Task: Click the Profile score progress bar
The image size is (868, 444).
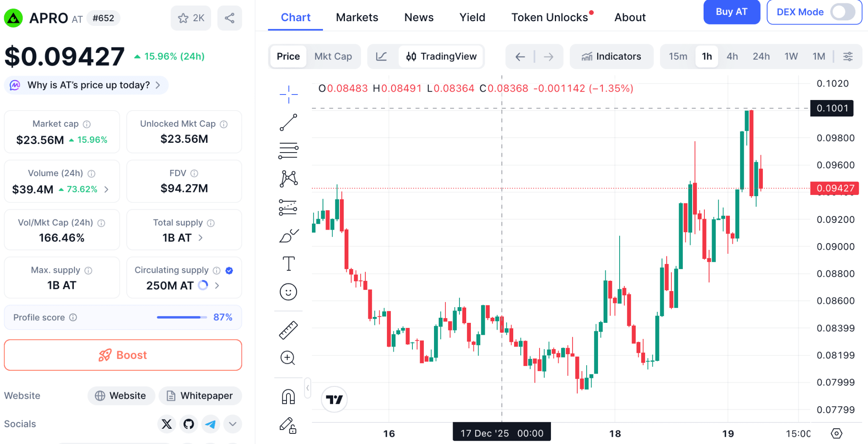Action: [181, 317]
